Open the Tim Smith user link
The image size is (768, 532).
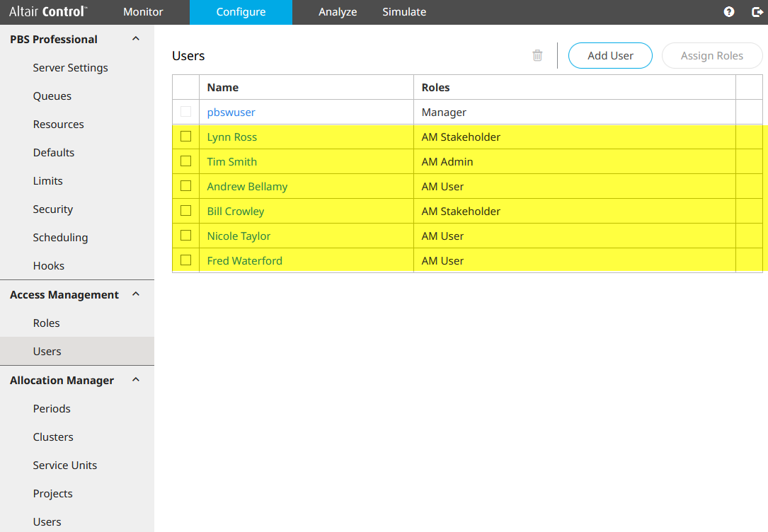231,161
